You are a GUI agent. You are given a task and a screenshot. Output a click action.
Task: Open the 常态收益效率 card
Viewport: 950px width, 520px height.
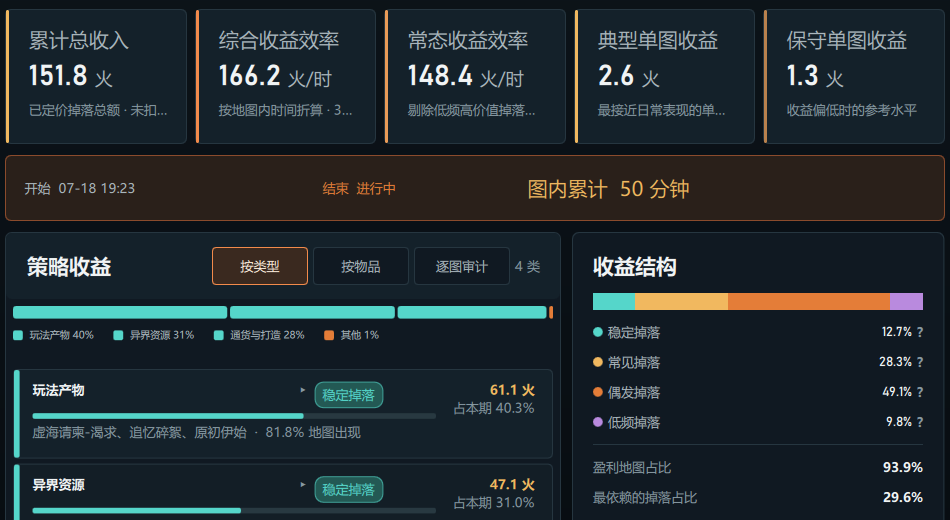(475, 76)
